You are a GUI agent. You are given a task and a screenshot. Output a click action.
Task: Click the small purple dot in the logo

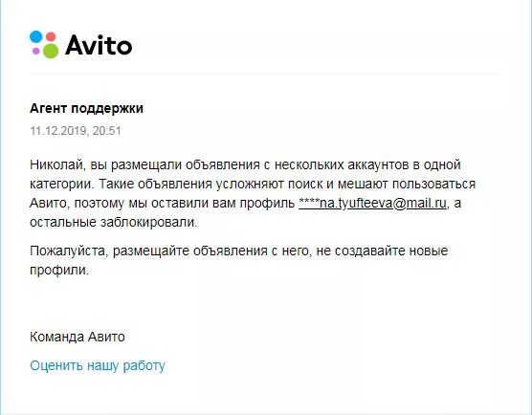36,52
